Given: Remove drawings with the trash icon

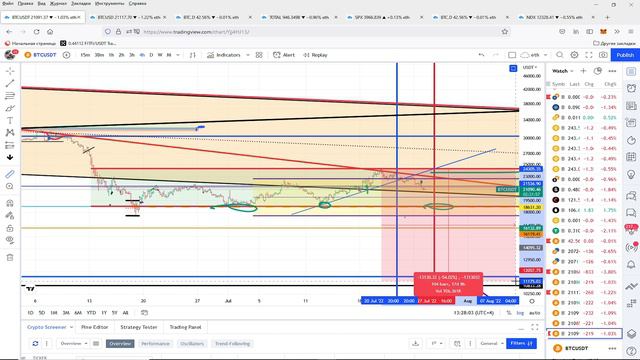Looking at the screenshot, I should tap(10, 257).
